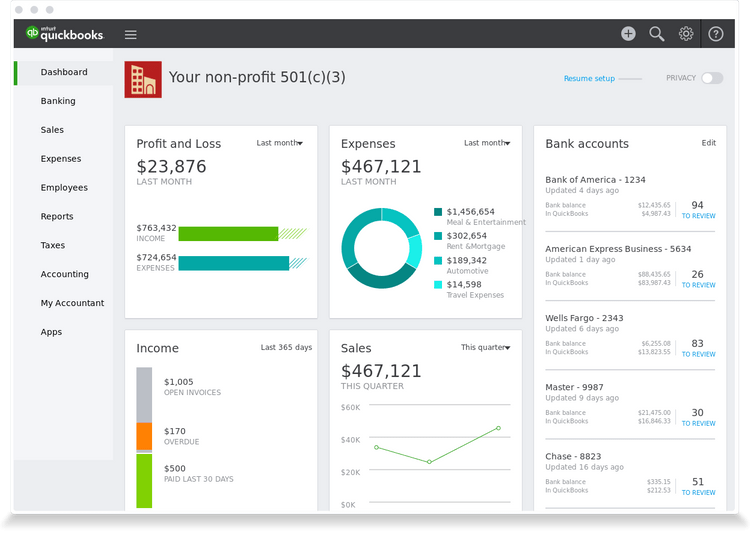The width and height of the screenshot is (750, 541).
Task: Expand the Expenses Last month dropdown
Action: [488, 143]
